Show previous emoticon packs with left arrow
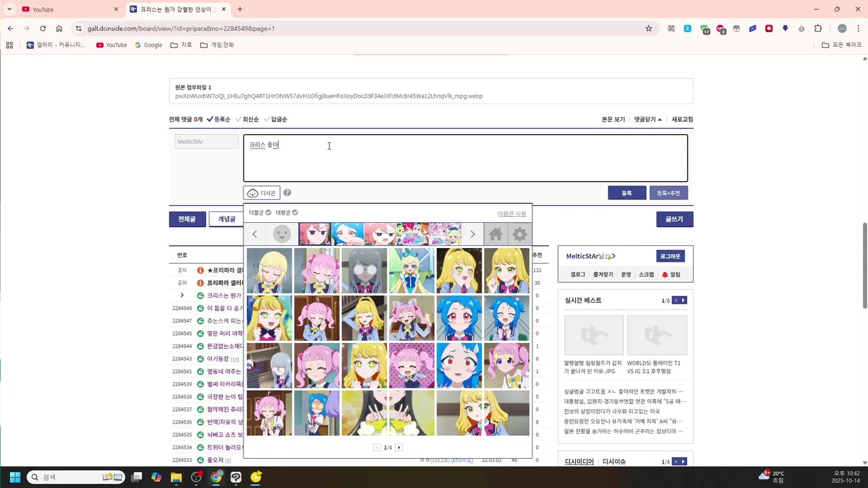The width and height of the screenshot is (868, 488). click(254, 235)
